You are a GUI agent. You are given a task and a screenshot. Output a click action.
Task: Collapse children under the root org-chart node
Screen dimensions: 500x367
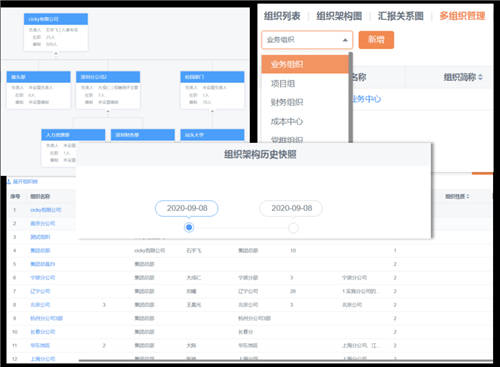pyautogui.click(x=56, y=53)
